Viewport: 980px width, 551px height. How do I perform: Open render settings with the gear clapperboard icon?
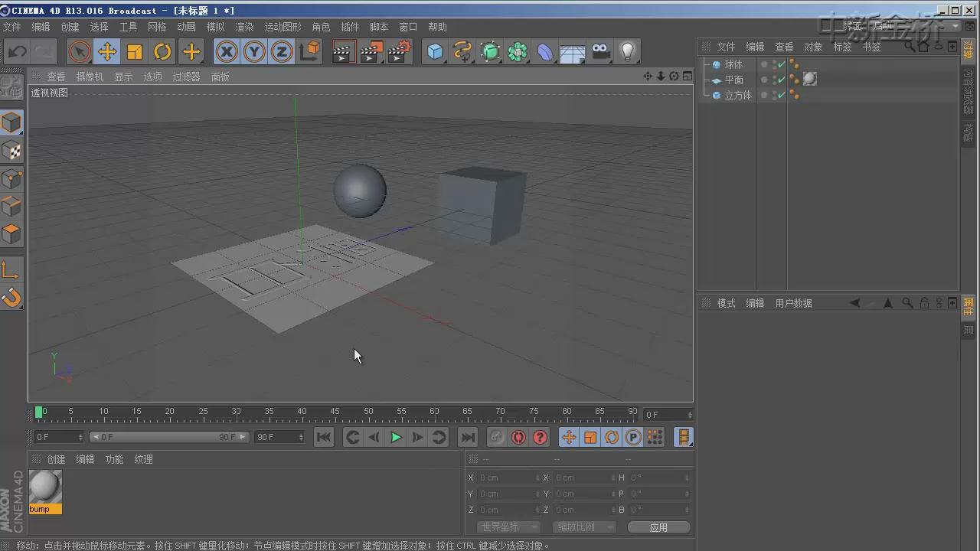pos(400,51)
